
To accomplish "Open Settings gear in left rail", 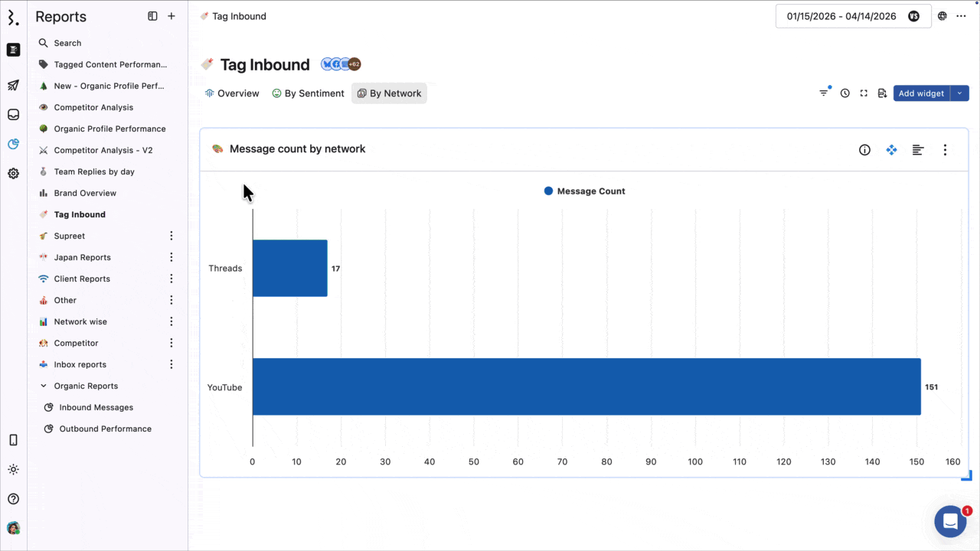I will [13, 174].
